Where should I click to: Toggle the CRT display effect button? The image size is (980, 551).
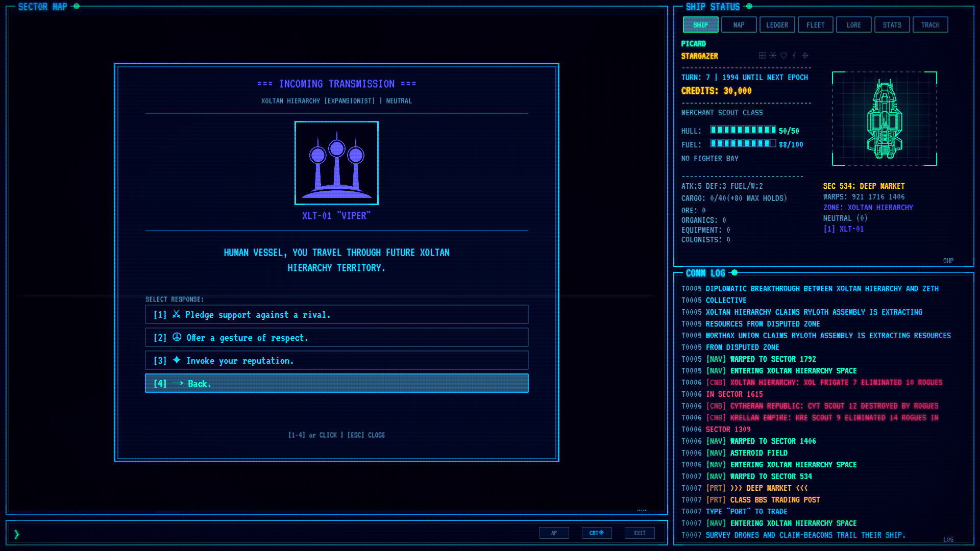(x=597, y=533)
